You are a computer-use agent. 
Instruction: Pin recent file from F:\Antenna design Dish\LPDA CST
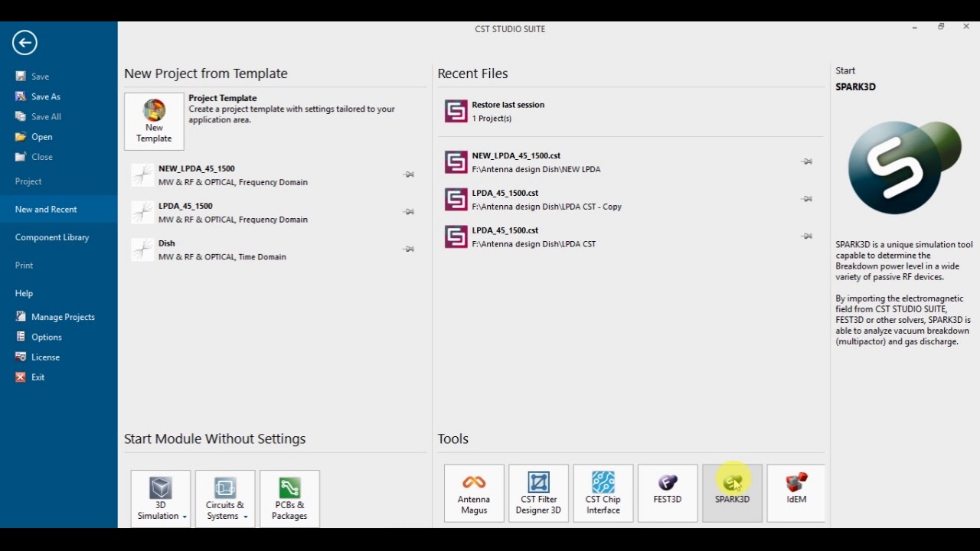coord(806,236)
